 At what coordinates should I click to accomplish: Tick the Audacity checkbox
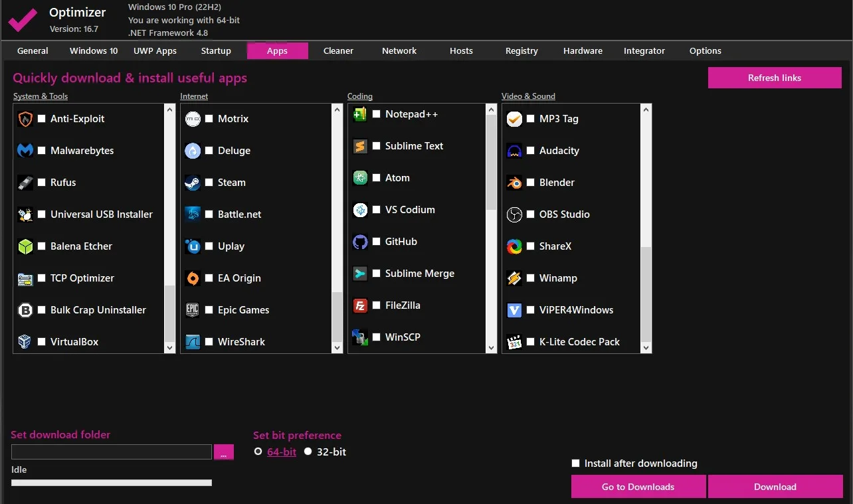pyautogui.click(x=531, y=151)
